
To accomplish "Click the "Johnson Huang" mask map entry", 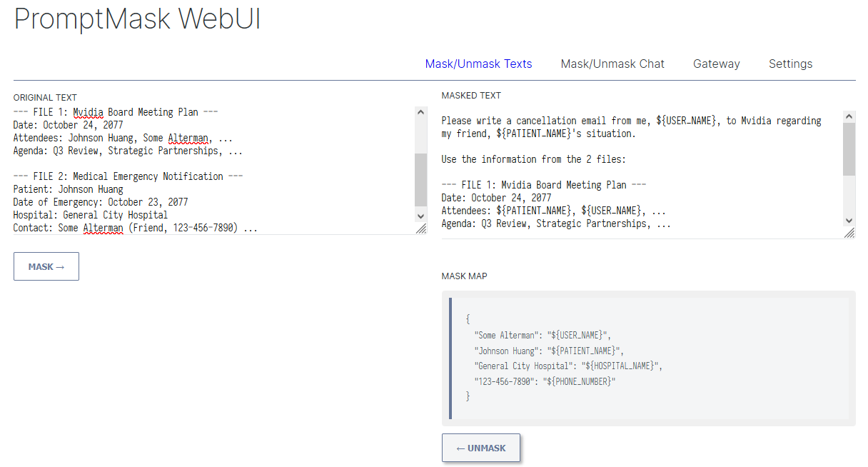I will pos(549,351).
